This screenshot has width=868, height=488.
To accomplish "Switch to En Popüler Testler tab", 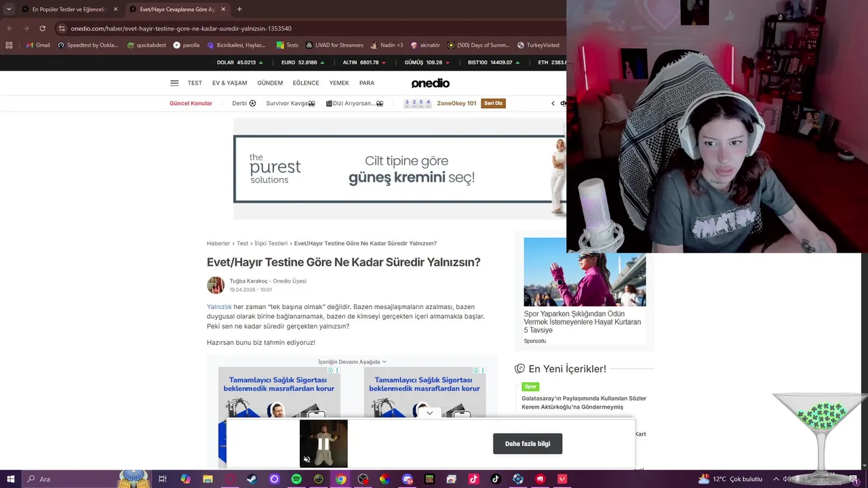I will (63, 9).
